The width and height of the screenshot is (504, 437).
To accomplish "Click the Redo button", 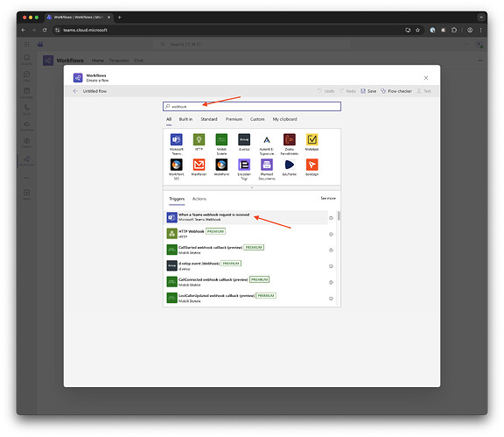I will point(347,91).
